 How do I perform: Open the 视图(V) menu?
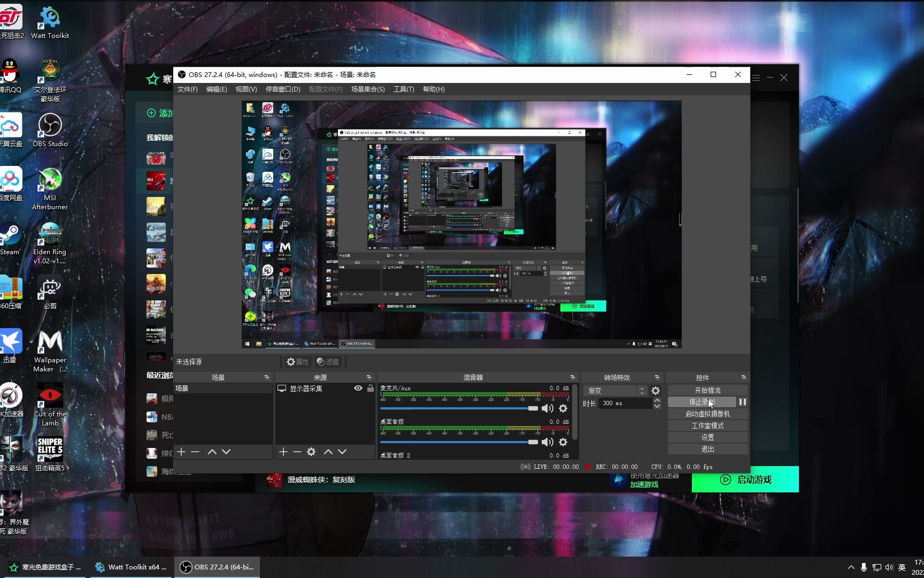click(x=246, y=89)
